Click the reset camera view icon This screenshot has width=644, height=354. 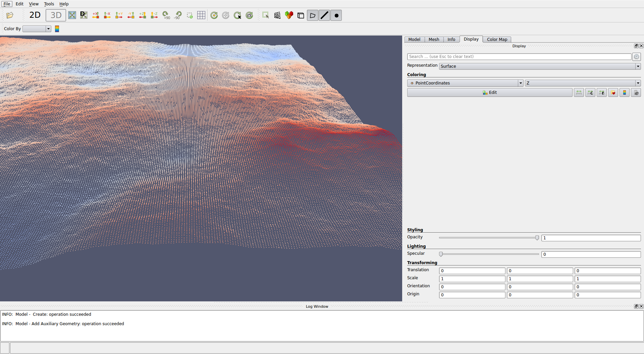pyautogui.click(x=72, y=15)
